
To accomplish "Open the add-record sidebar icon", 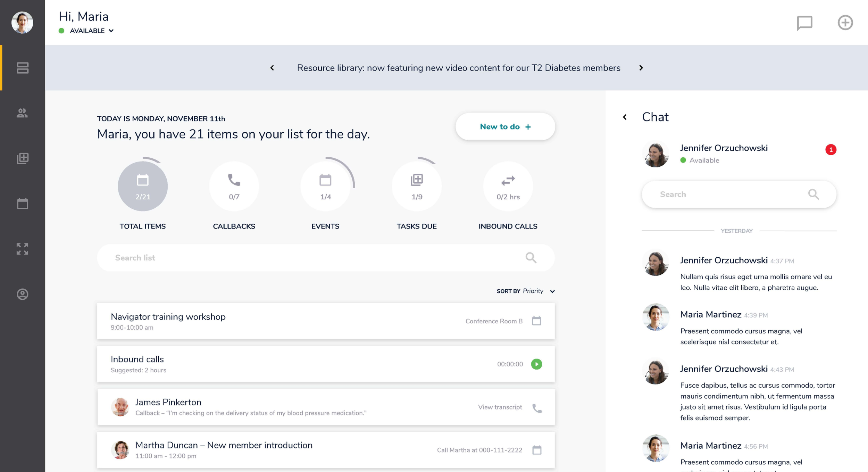I will click(22, 159).
